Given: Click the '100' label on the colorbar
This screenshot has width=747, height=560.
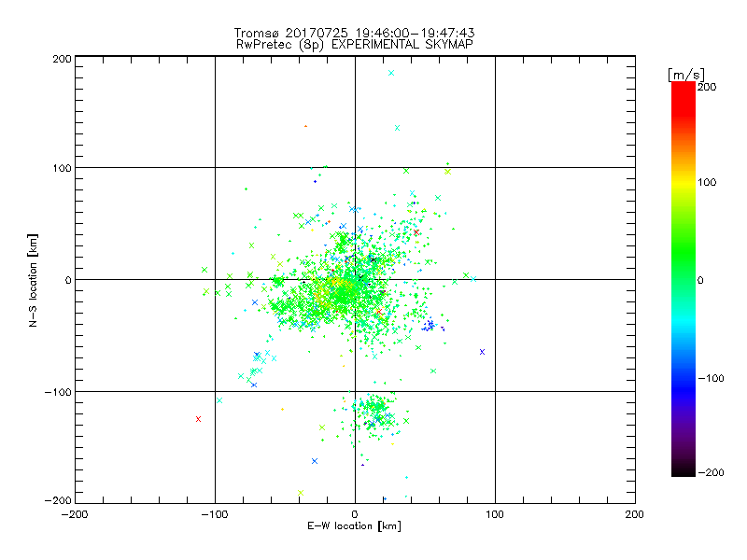Looking at the screenshot, I should (707, 182).
